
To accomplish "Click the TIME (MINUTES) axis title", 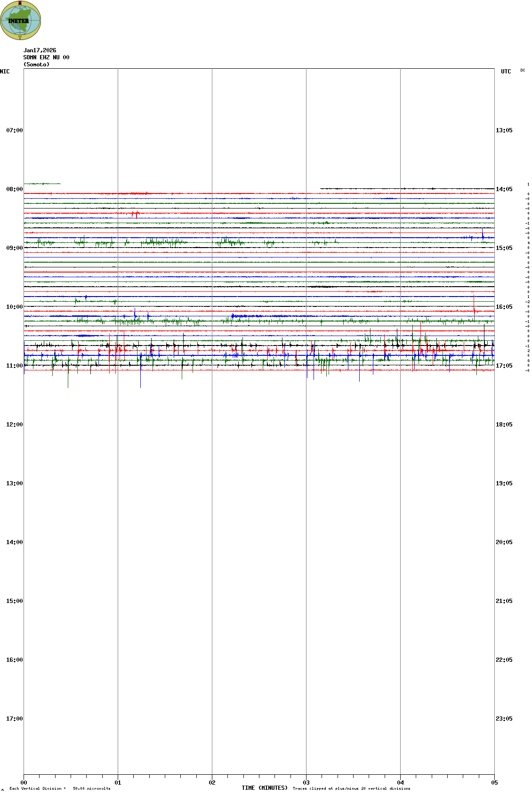I will (264, 788).
